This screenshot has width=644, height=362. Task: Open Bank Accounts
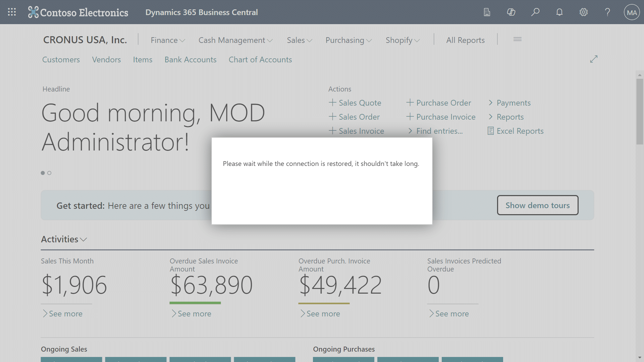click(x=191, y=60)
